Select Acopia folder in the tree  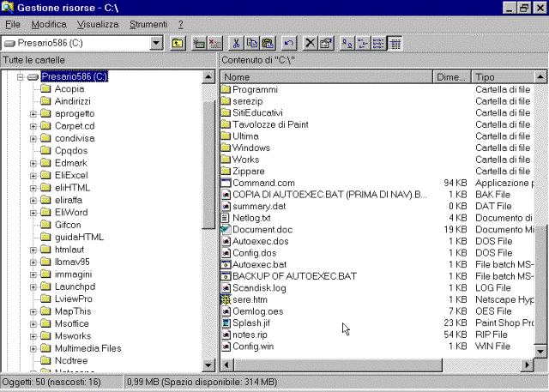[69, 89]
